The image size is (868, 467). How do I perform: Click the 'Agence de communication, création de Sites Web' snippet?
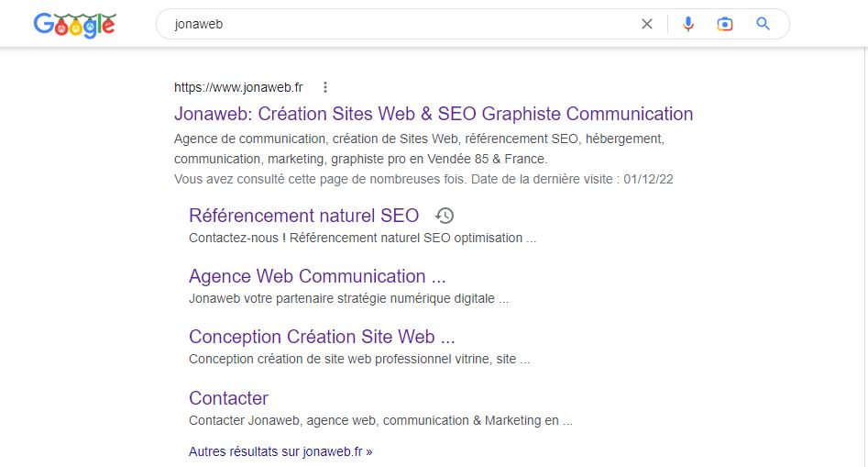[x=419, y=149]
